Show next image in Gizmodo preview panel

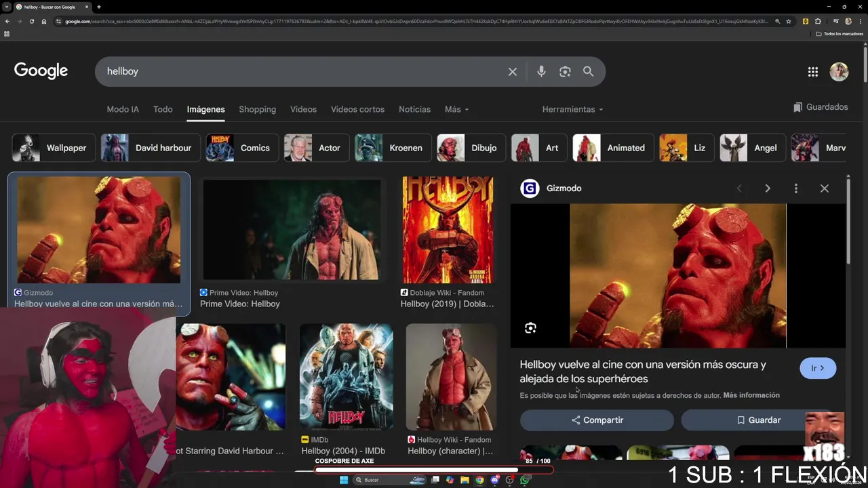768,188
